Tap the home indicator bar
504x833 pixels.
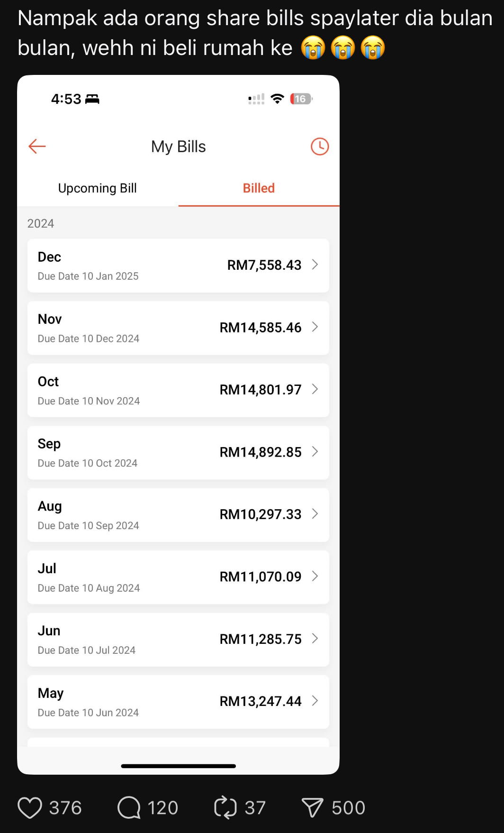click(x=179, y=766)
